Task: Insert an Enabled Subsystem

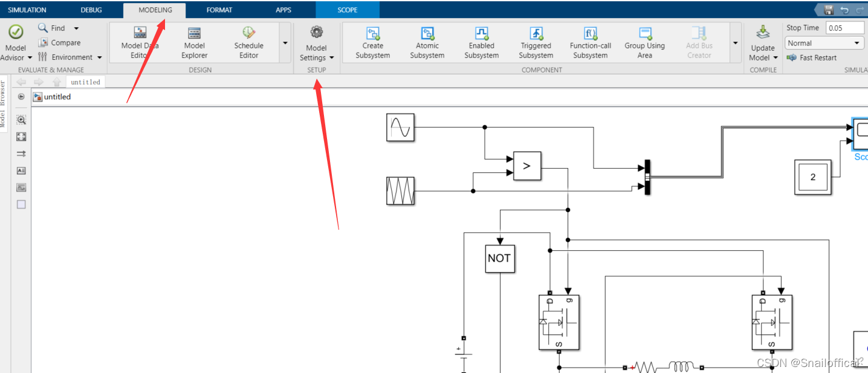Action: pyautogui.click(x=482, y=42)
